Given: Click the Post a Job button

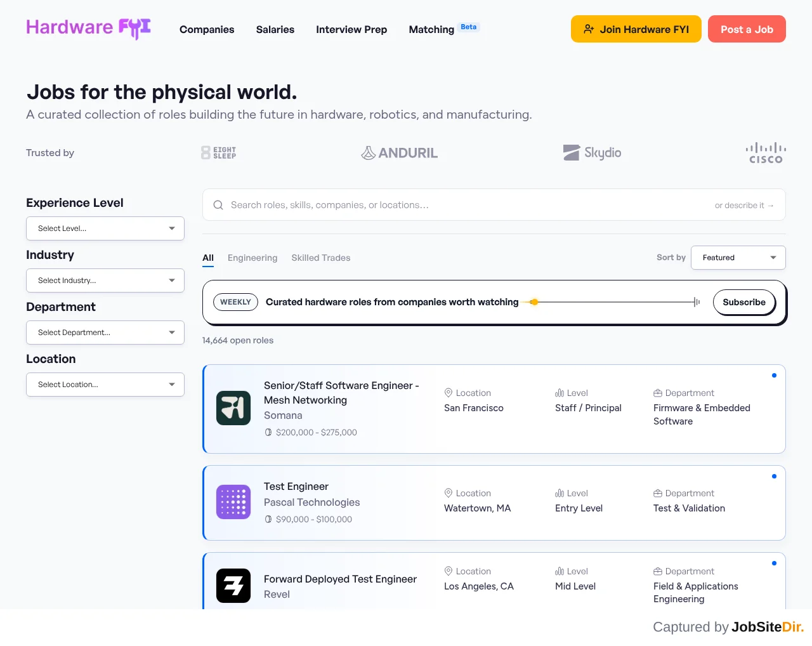Looking at the screenshot, I should 747,29.
